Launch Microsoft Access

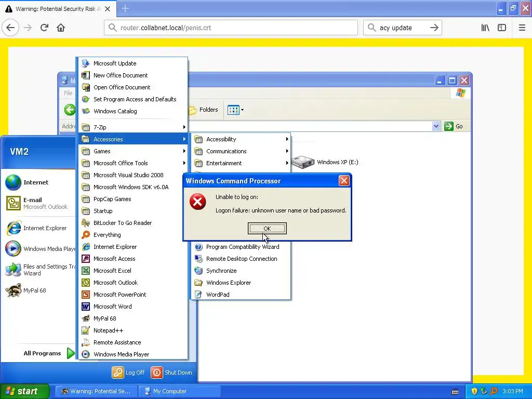point(133,259)
